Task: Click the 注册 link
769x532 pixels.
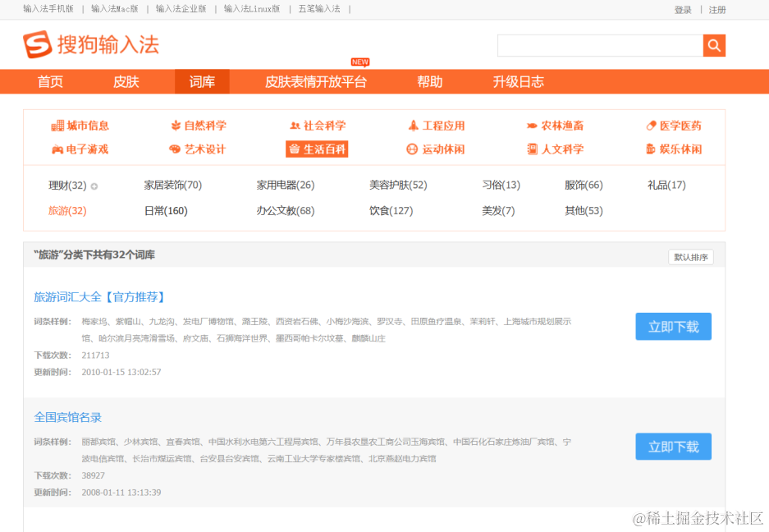Action: click(x=717, y=10)
